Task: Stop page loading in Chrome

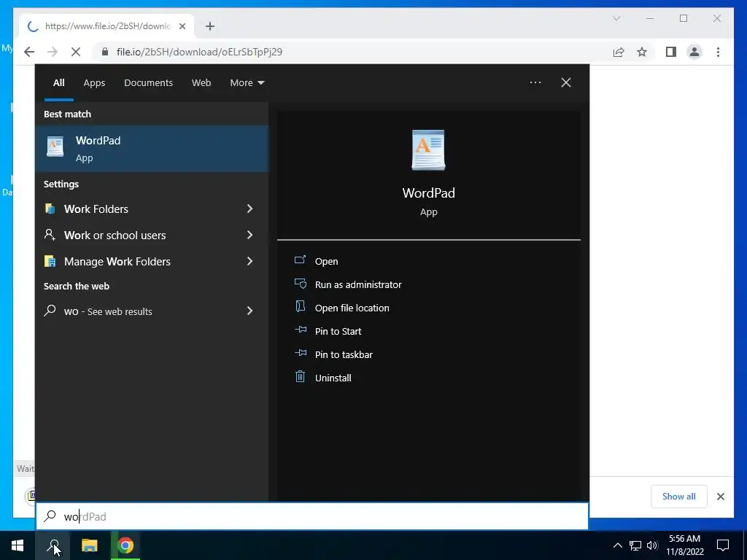Action: [76, 52]
